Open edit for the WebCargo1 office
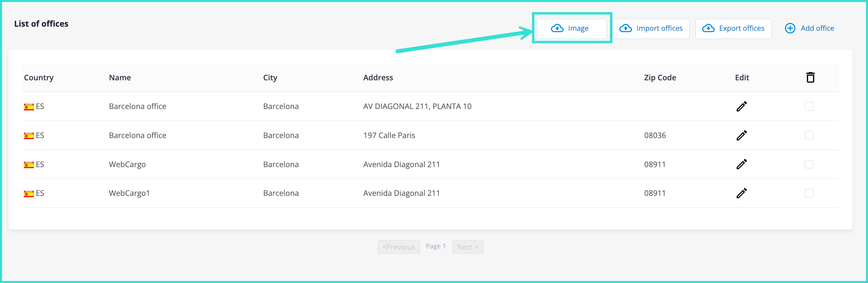 pyautogui.click(x=741, y=193)
